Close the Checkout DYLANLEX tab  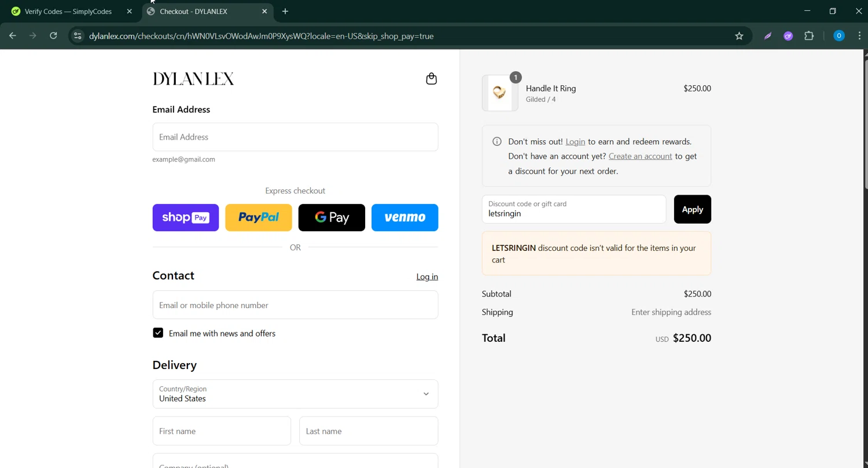pos(264,12)
